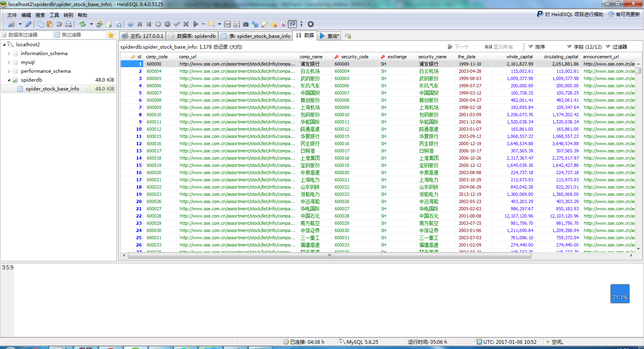This screenshot has width=644, height=349.
Task: Select spider_stock_base_info table in tree
Action: 52,89
